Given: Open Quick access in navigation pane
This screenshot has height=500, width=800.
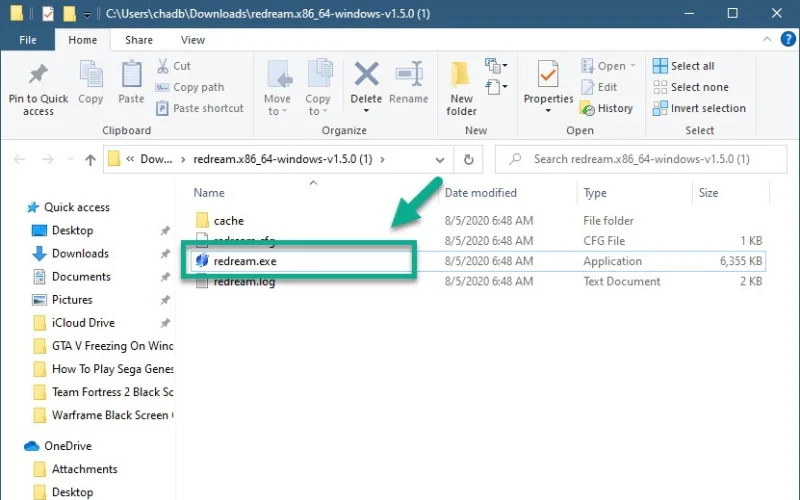Looking at the screenshot, I should click(x=77, y=207).
